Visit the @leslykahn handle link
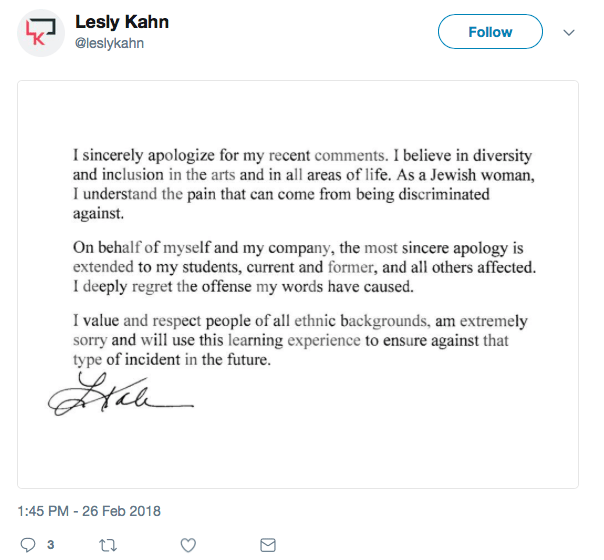The image size is (604, 560). [x=109, y=43]
